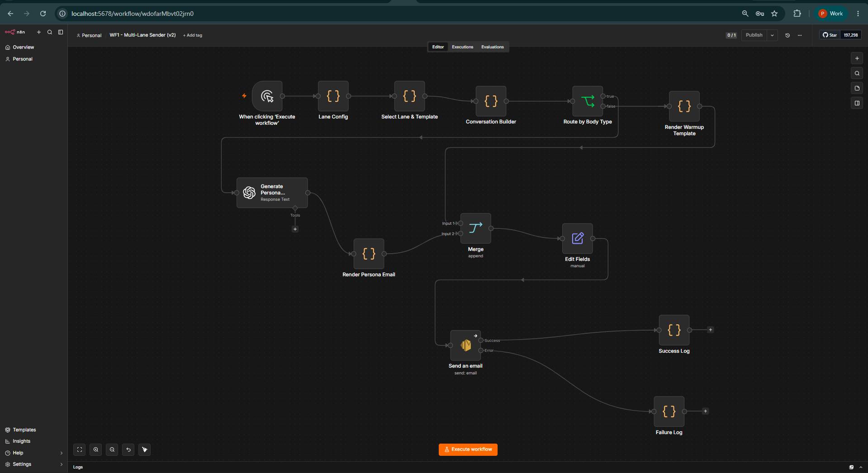Toggle the focus side panel button

857,103
